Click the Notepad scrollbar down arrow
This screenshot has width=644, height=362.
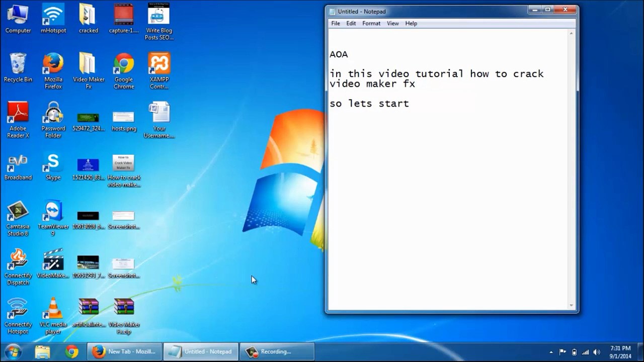[x=572, y=305]
